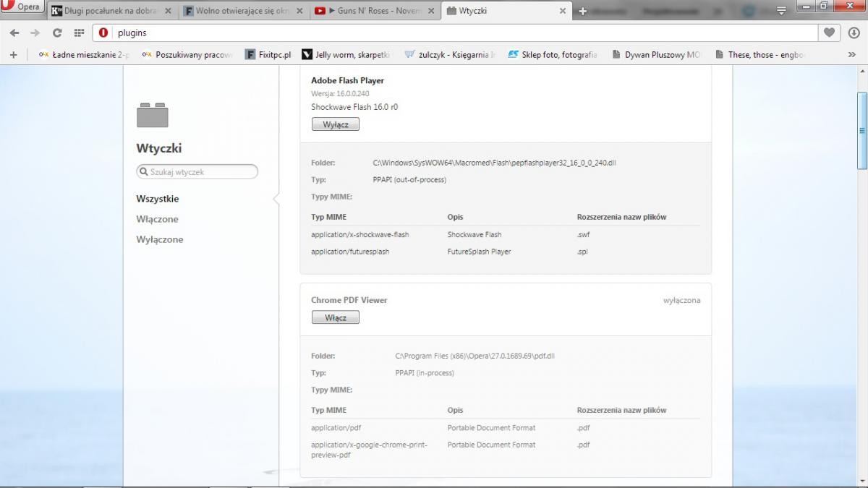Click the scrollbar up arrow
Screen dimensions: 868x488
(862, 71)
